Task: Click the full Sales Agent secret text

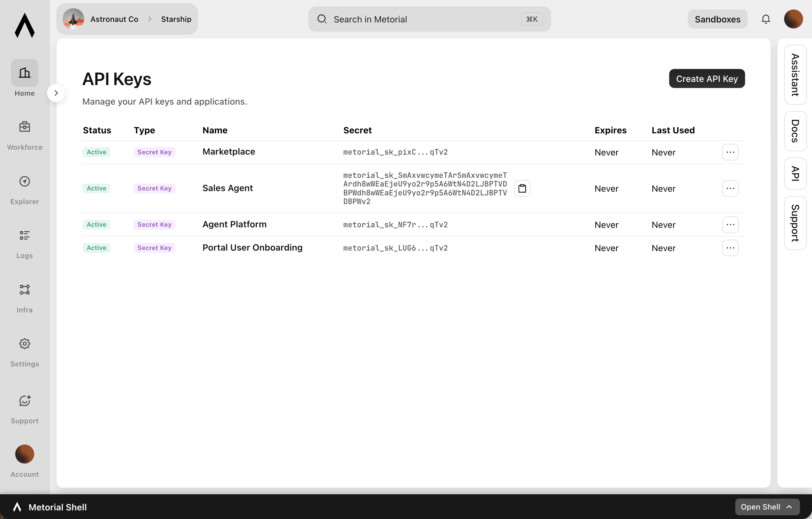Action: (x=425, y=189)
